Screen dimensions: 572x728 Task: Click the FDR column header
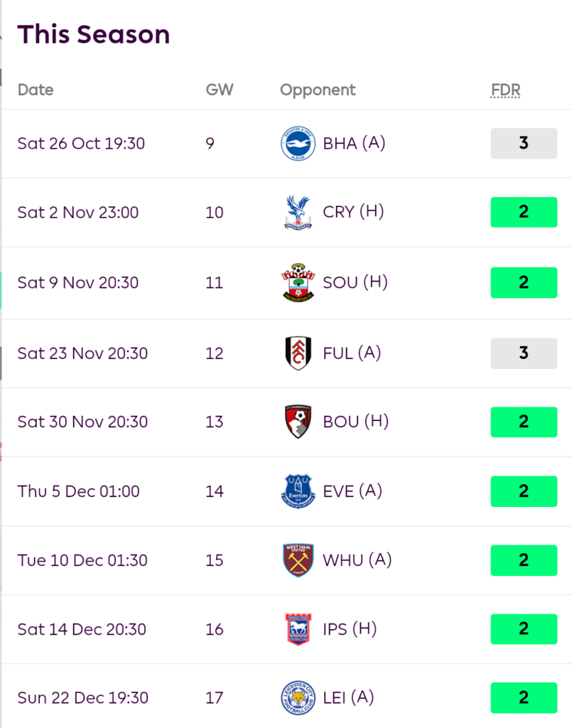coord(505,90)
